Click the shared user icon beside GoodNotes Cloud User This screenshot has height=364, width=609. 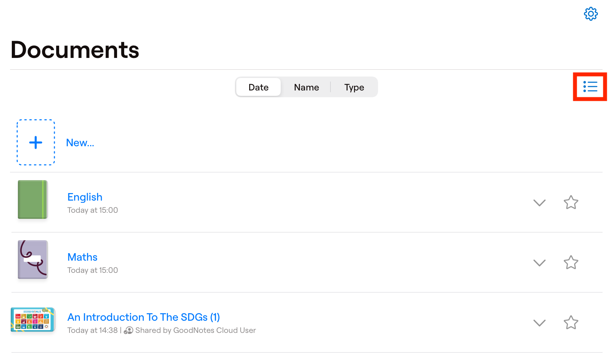tap(128, 331)
